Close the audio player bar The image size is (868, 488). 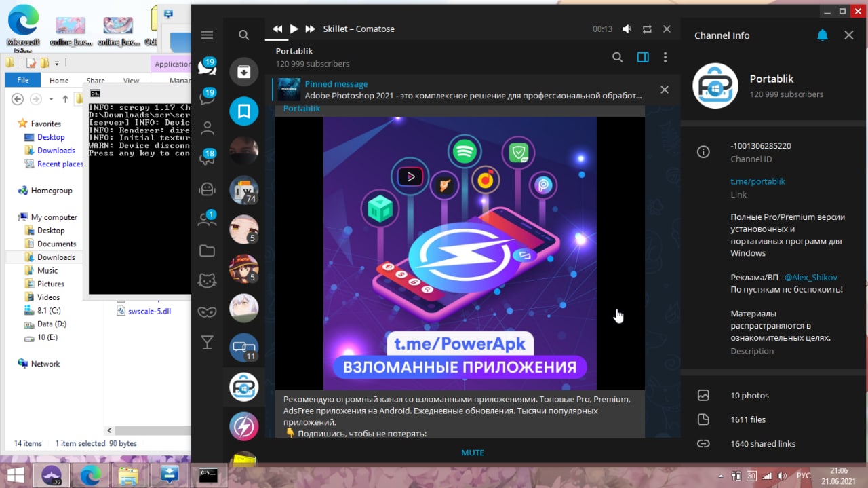tap(667, 29)
